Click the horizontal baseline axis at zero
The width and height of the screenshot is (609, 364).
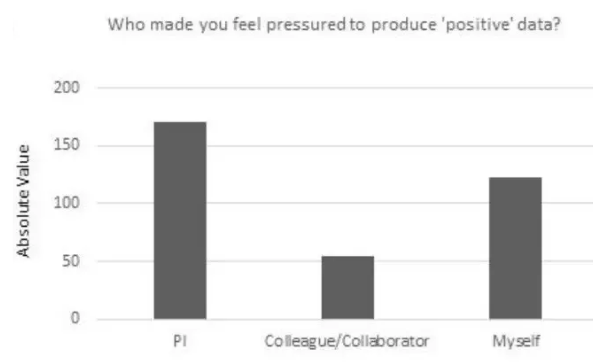[345, 320]
